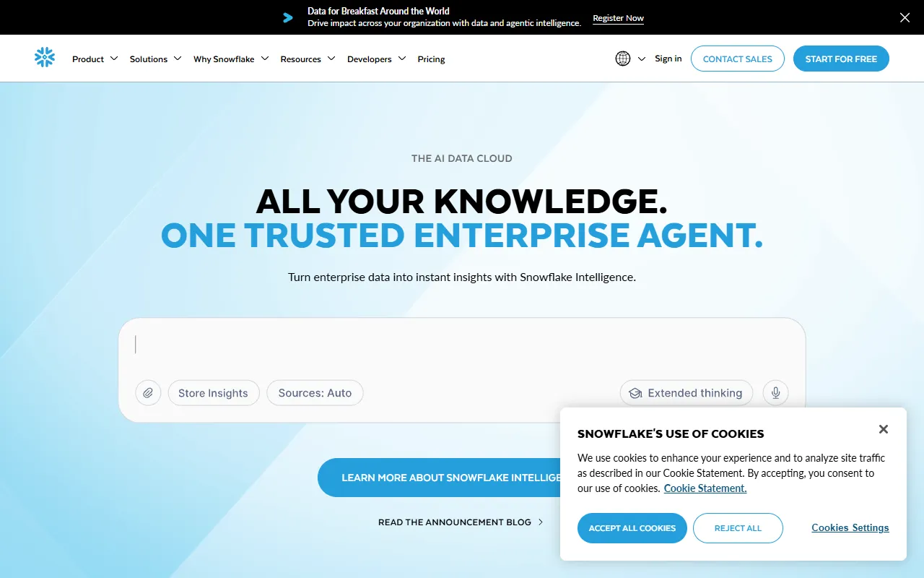Close the cookie consent popup
The height and width of the screenshot is (578, 924).
[883, 429]
